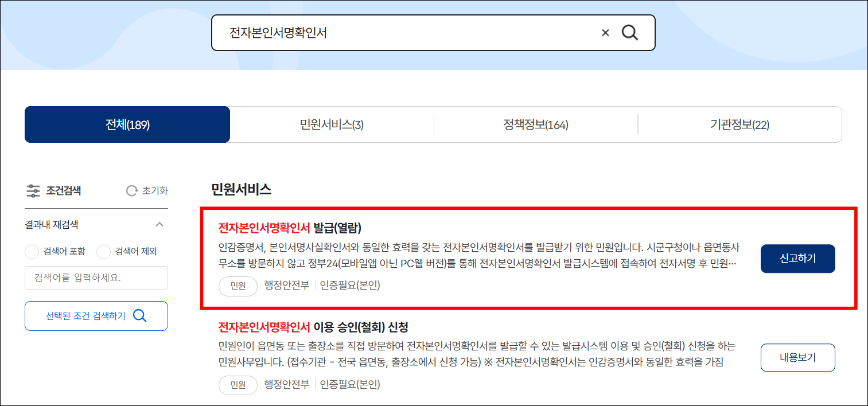Click the 신고하기 button

(797, 259)
